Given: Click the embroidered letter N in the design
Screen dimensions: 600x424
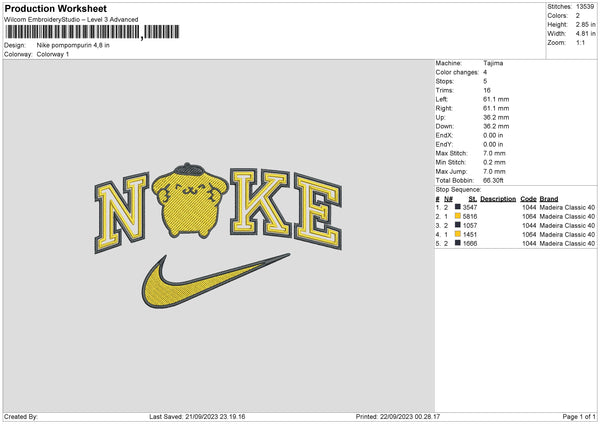Looking at the screenshot, I should 121,212.
